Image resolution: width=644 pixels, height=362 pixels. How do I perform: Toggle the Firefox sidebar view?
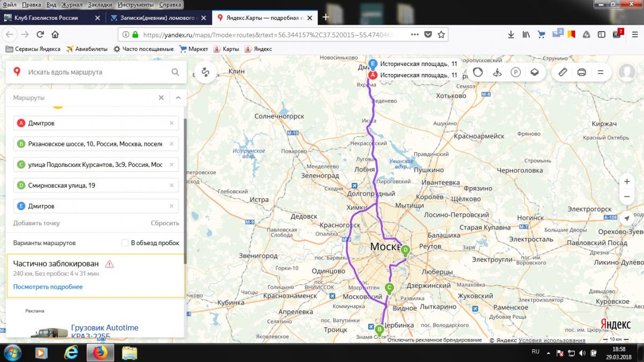click(602, 34)
